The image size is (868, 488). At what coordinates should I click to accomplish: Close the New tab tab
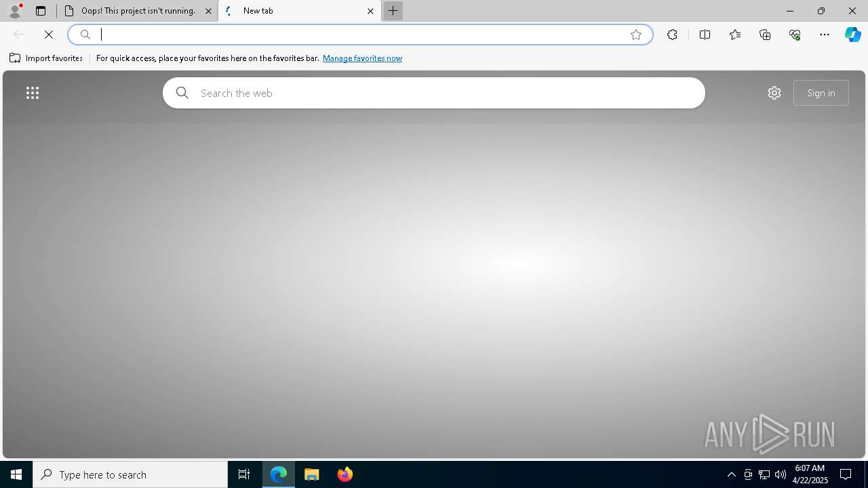point(370,11)
